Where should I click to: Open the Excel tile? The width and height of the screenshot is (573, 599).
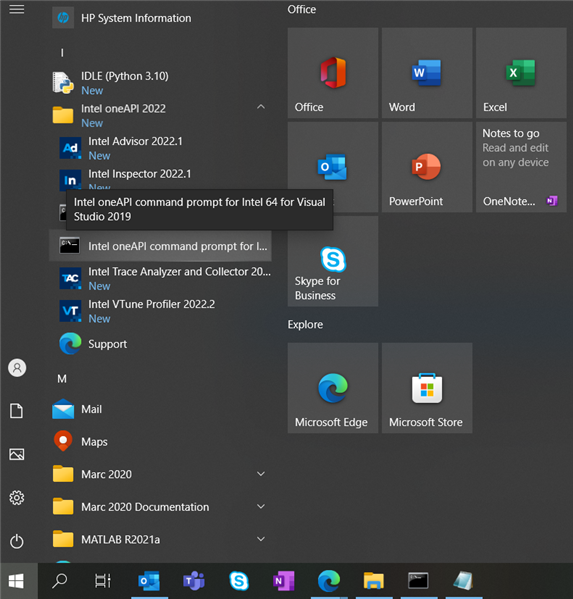tap(521, 73)
